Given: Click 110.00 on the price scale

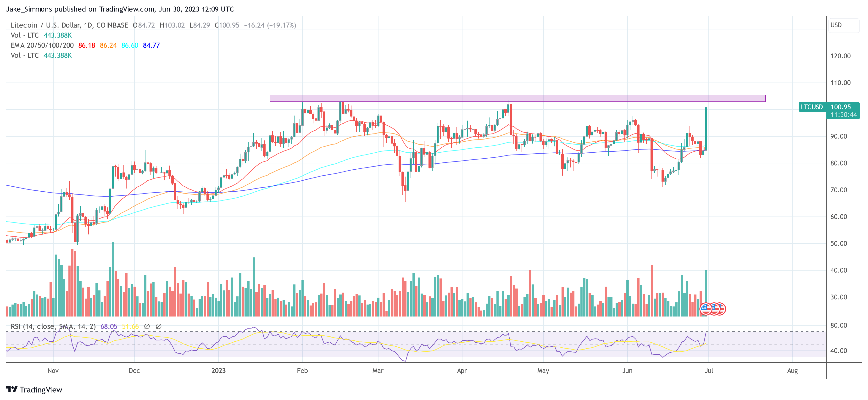Looking at the screenshot, I should tap(840, 83).
